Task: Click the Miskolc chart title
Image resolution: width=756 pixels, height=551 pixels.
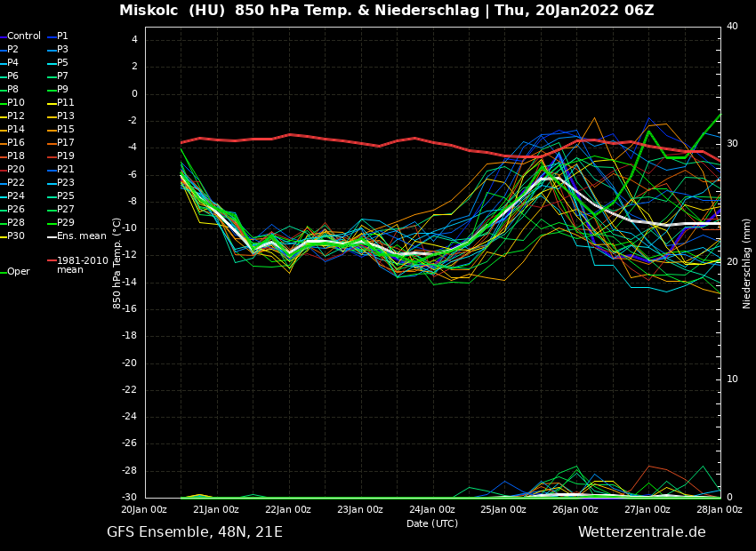Action: (x=386, y=11)
